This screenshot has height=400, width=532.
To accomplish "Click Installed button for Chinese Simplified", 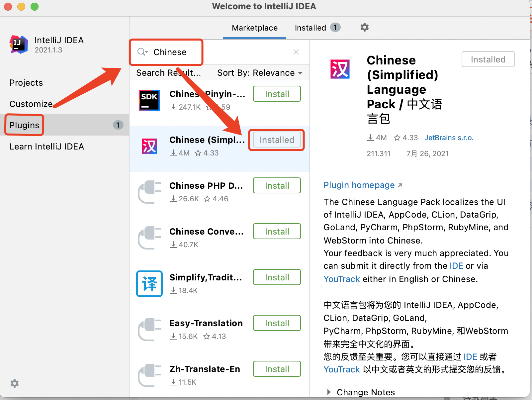I will click(277, 140).
